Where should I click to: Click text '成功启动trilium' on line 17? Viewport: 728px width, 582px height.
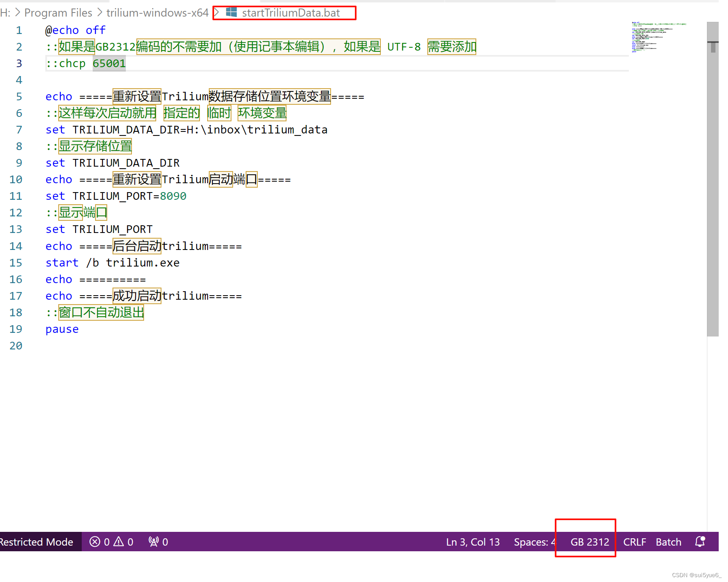161,296
